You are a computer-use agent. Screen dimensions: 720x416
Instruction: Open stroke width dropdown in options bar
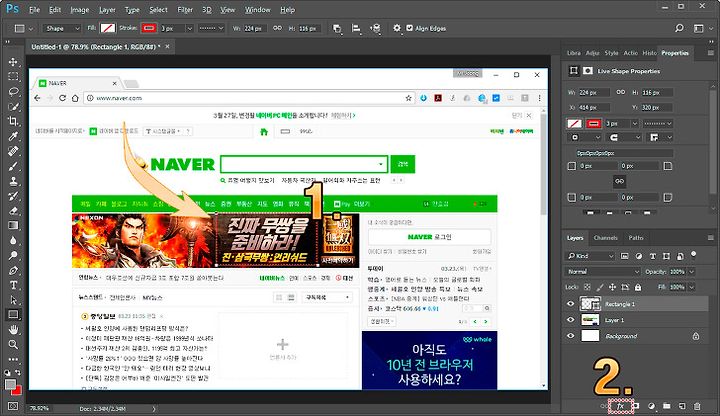pos(189,28)
